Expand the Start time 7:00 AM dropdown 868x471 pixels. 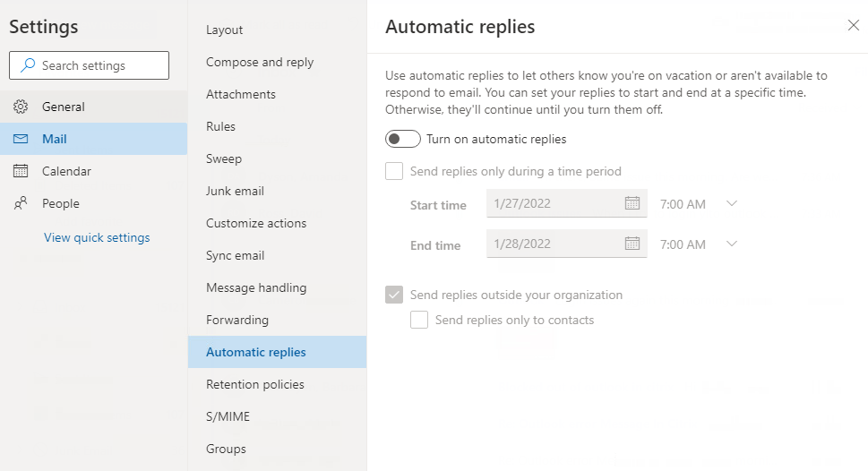731,204
